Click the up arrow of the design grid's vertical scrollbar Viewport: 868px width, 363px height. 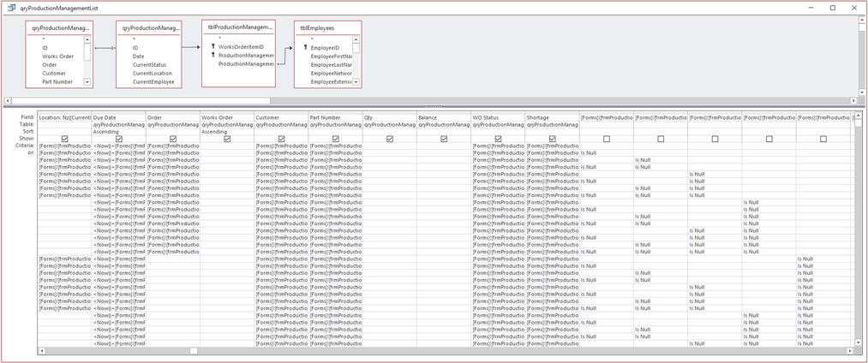tap(858, 117)
